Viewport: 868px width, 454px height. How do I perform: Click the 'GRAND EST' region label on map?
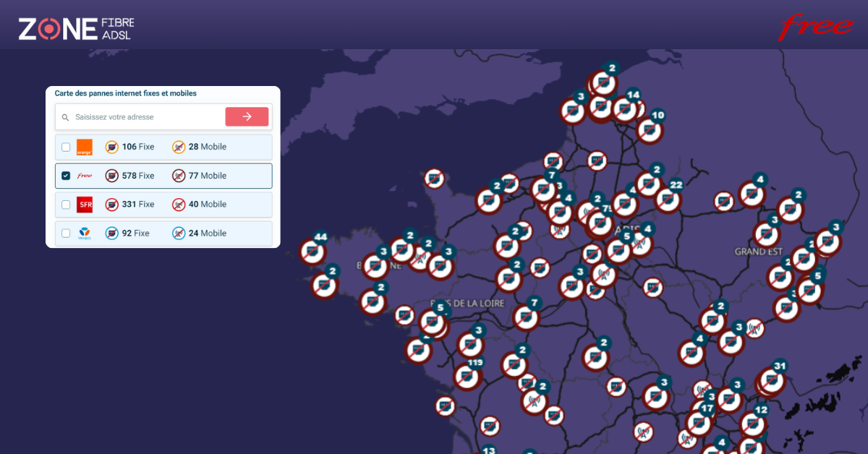[x=759, y=252]
